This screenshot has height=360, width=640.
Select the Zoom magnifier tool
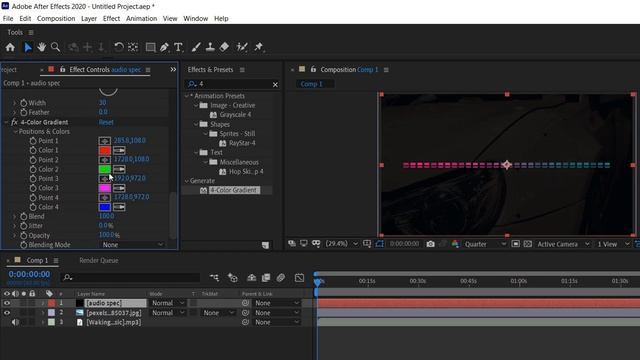[x=55, y=47]
